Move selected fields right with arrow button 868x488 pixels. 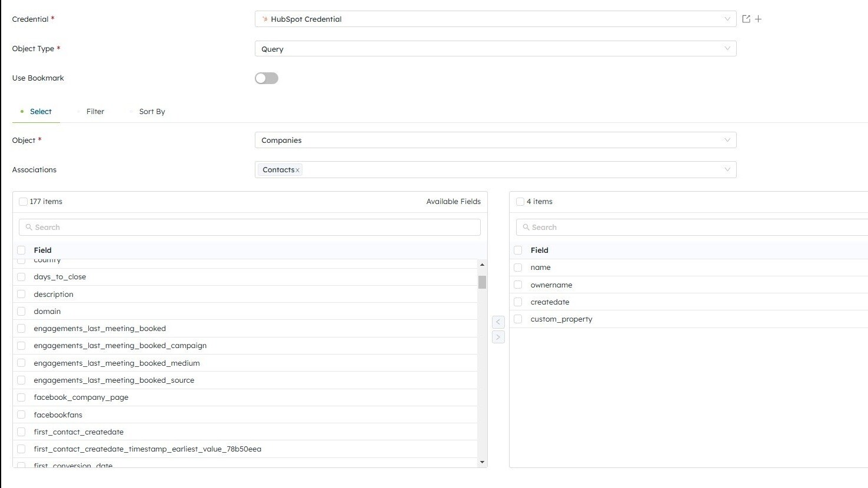[x=498, y=337]
